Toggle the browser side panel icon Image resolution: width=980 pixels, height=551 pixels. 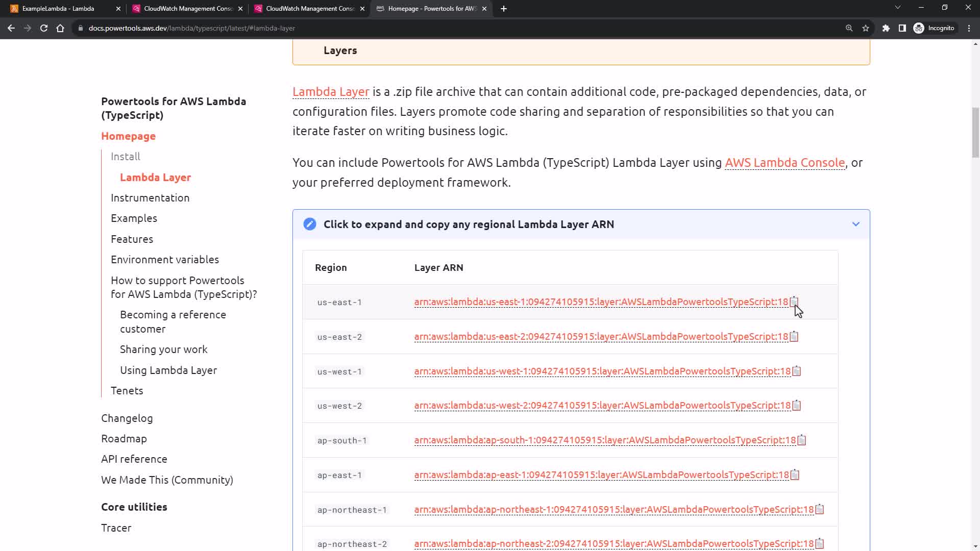(x=902, y=28)
